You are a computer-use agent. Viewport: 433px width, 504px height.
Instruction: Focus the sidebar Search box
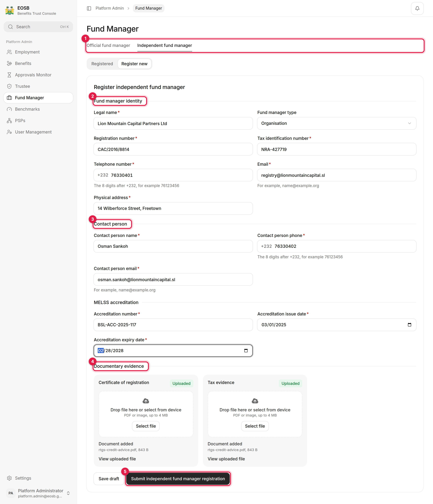tap(38, 27)
